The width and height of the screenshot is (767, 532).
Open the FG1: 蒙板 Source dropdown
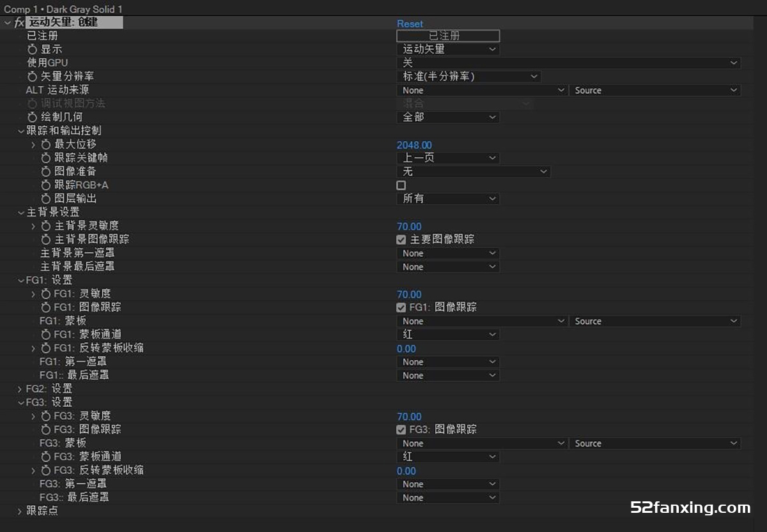pos(655,321)
